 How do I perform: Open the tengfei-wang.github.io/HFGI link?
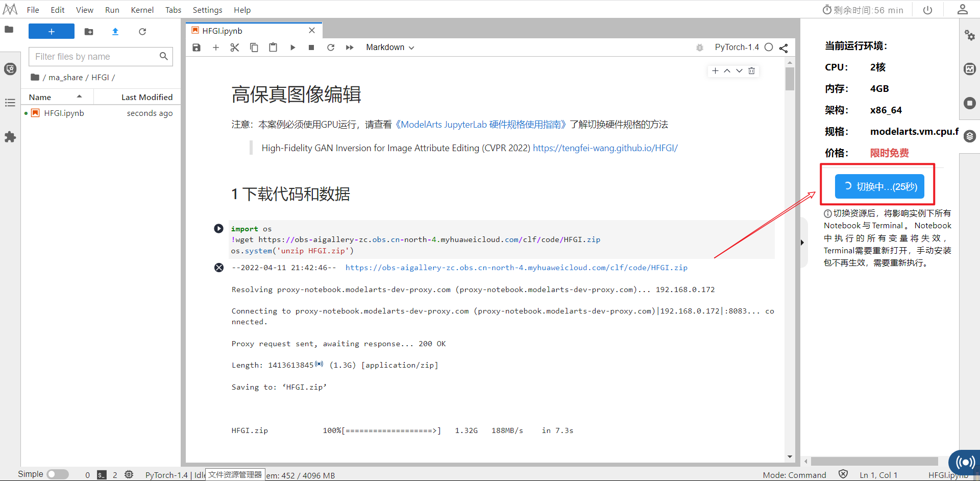tap(605, 148)
